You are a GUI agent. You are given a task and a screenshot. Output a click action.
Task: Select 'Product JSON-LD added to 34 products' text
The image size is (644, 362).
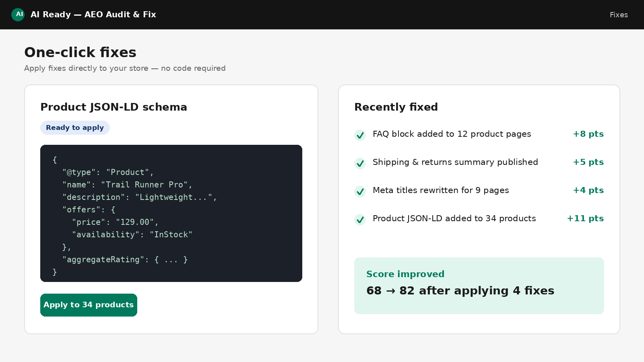454,218
